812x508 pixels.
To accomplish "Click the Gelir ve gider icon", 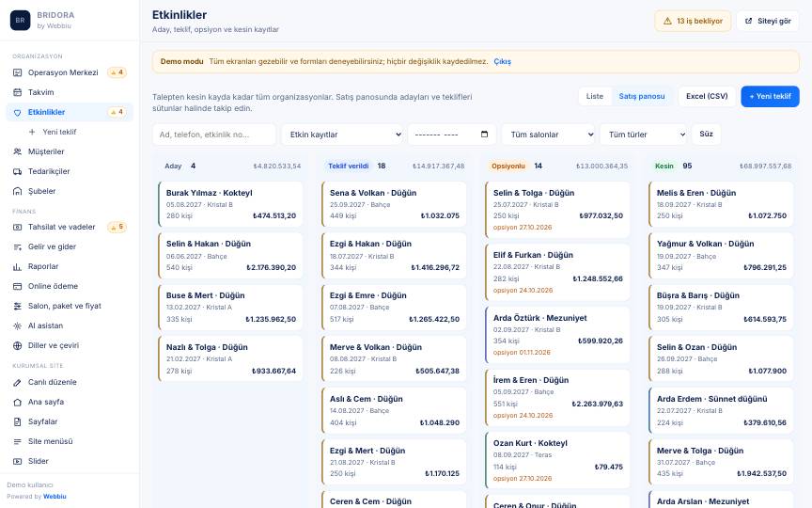I will point(17,246).
